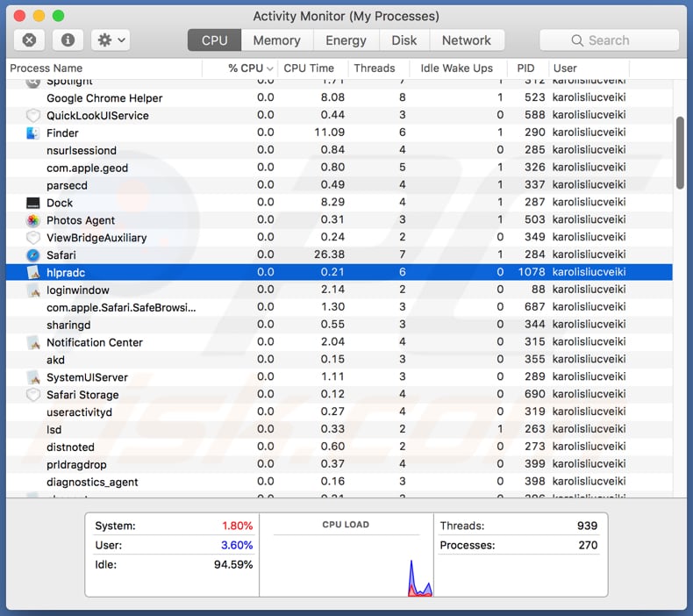The height and width of the screenshot is (616, 693).
Task: Focus the Search field
Action: pyautogui.click(x=609, y=40)
